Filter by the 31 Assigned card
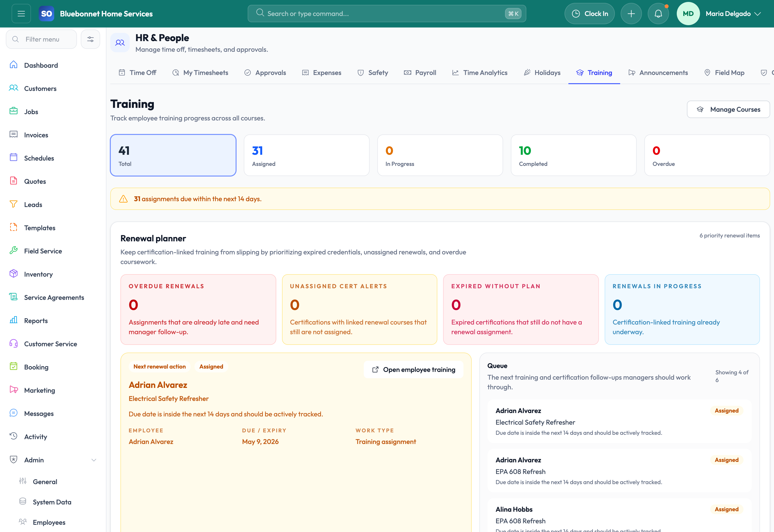Viewport: 774px width, 532px height. point(307,155)
